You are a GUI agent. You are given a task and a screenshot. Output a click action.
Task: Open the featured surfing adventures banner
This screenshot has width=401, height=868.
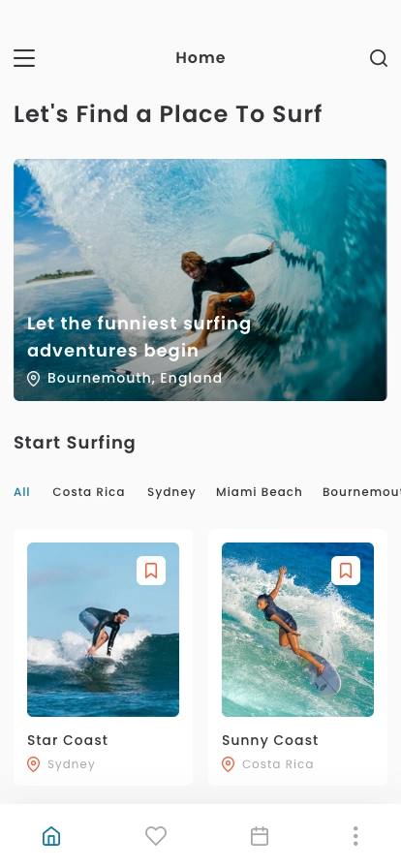tap(200, 280)
